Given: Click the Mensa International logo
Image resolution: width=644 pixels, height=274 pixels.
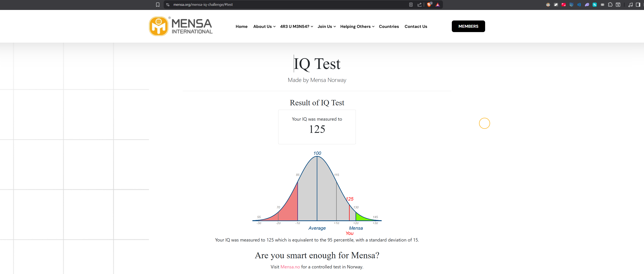Looking at the screenshot, I should point(181,26).
